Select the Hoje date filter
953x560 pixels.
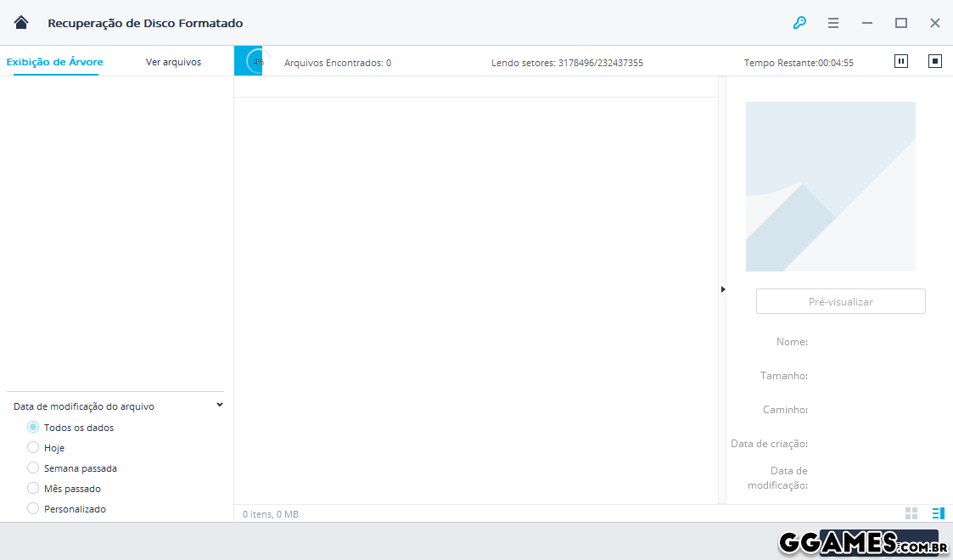[33, 447]
